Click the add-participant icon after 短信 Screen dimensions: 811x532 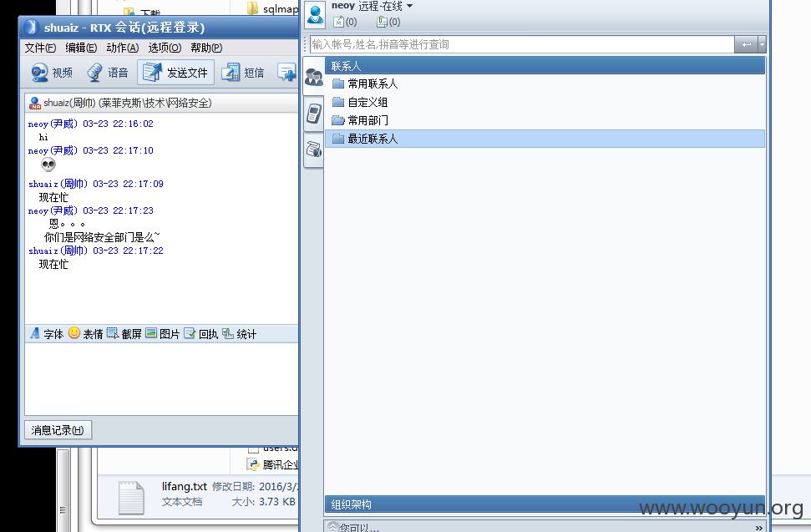click(286, 73)
